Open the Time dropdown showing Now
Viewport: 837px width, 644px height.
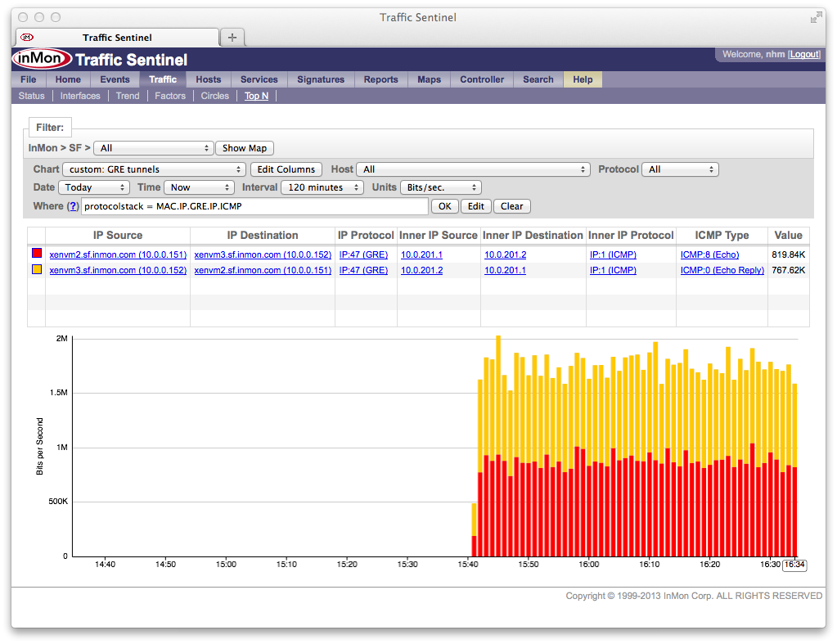pyautogui.click(x=199, y=187)
